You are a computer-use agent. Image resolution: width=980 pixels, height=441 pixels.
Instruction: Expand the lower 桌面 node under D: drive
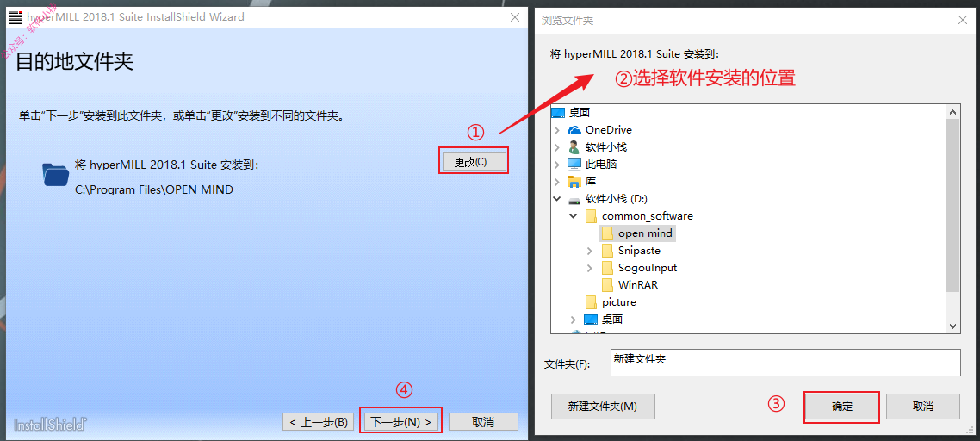coord(574,319)
